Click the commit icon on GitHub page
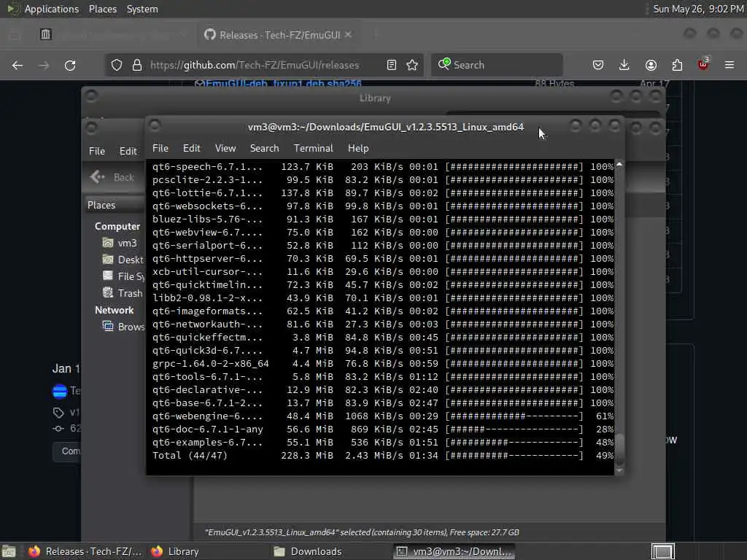The height and width of the screenshot is (560, 747). point(58,429)
